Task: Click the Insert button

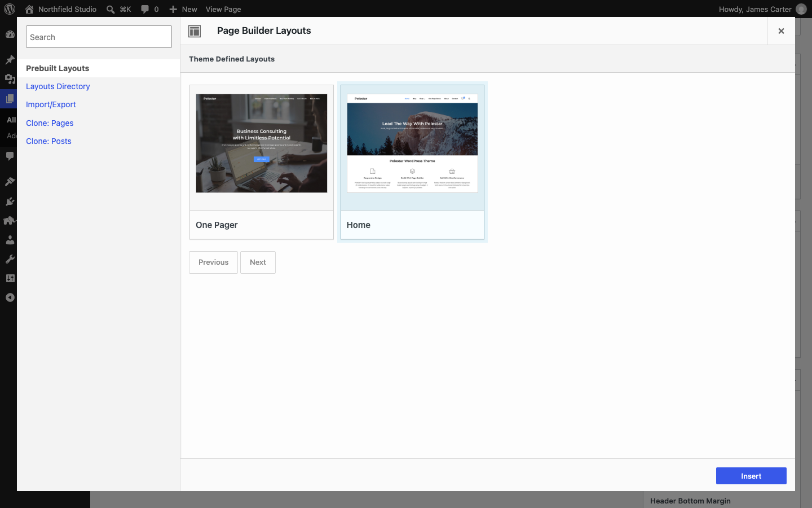Action: 751,476
